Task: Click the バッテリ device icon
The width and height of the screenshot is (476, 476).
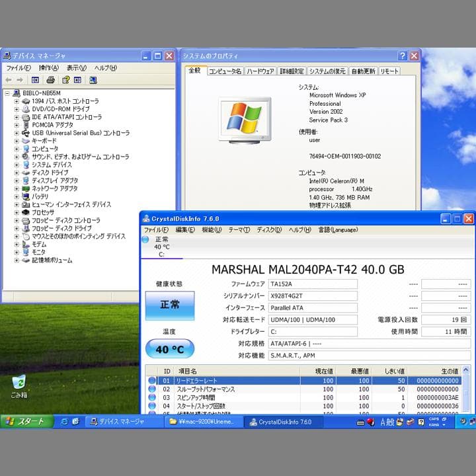Action: click(26, 196)
